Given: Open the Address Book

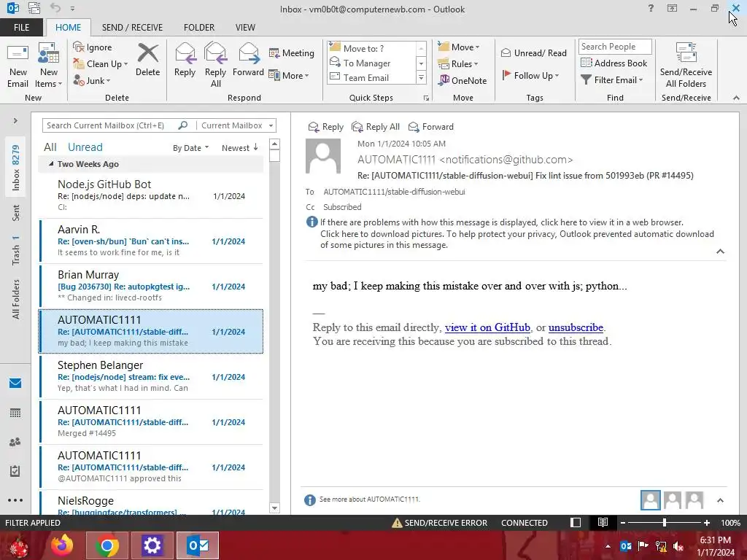Looking at the screenshot, I should pos(614,63).
